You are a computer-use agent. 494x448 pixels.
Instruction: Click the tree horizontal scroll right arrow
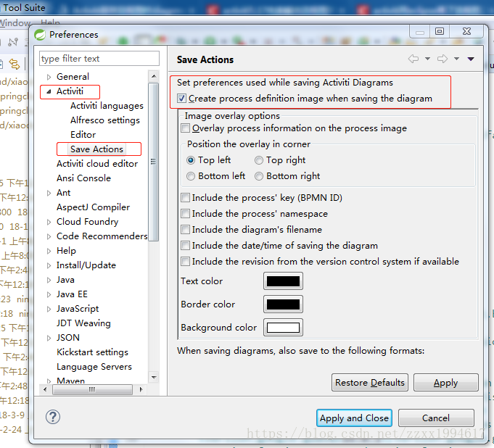tap(141, 390)
